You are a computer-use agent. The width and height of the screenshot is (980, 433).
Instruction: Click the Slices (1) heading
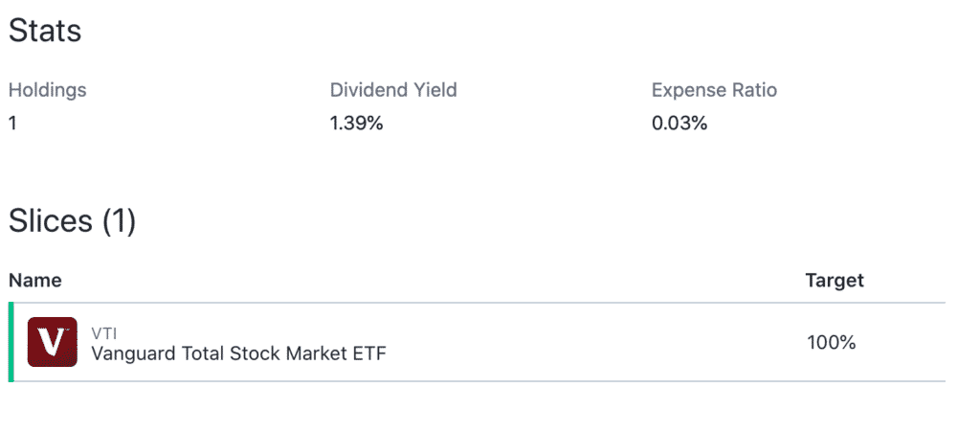click(72, 221)
